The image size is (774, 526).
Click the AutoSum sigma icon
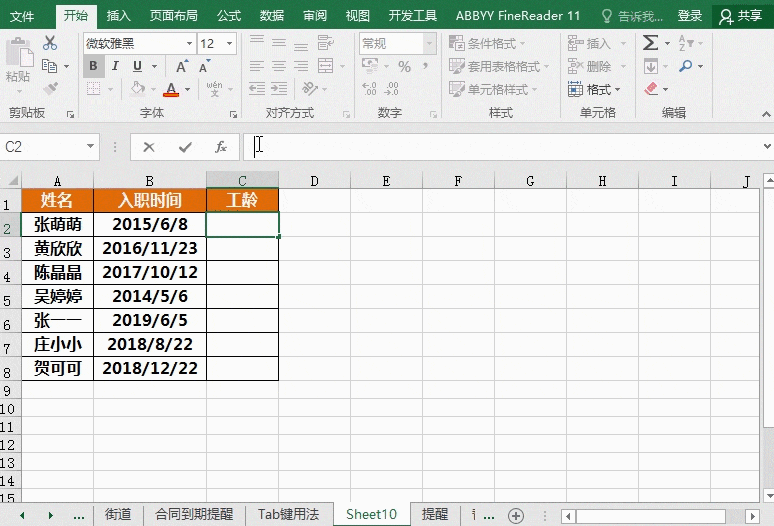point(650,43)
